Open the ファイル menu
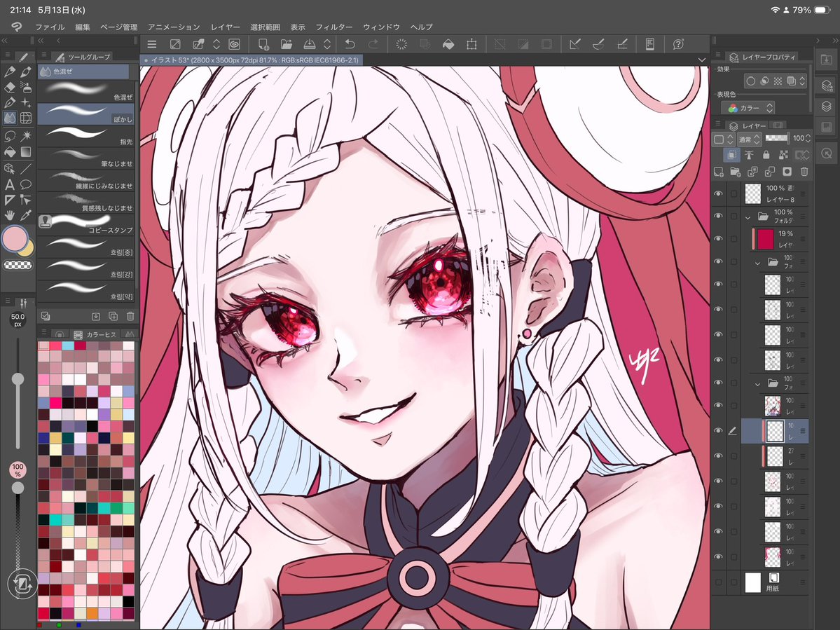This screenshot has height=630, width=840. point(50,27)
